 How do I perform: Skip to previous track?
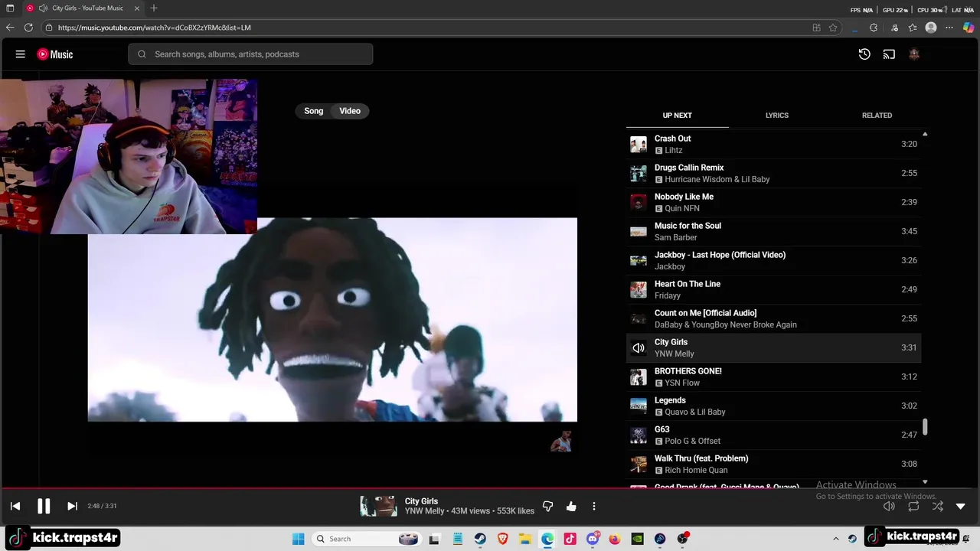tap(15, 506)
